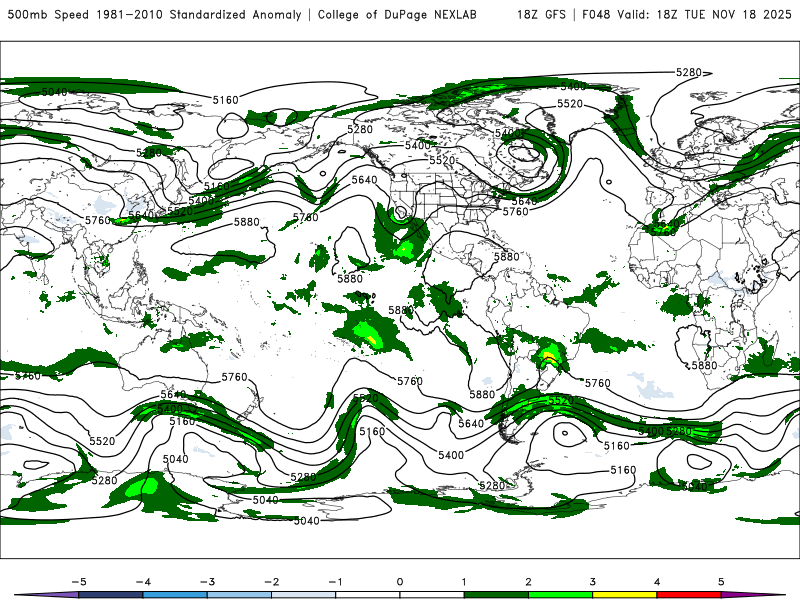Image resolution: width=800 pixels, height=600 pixels.
Task: Click the light blue -3 to -2 legend segment
Action: (x=239, y=595)
